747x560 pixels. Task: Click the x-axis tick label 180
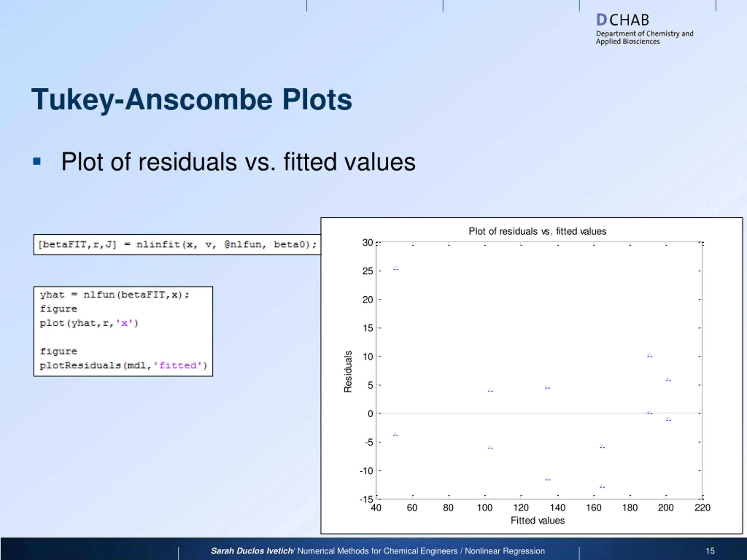[630, 508]
